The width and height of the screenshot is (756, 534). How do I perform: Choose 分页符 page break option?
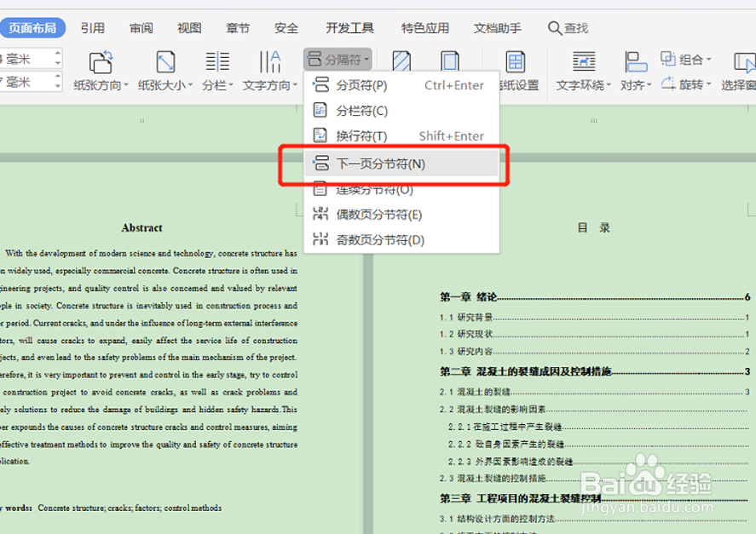(x=366, y=85)
